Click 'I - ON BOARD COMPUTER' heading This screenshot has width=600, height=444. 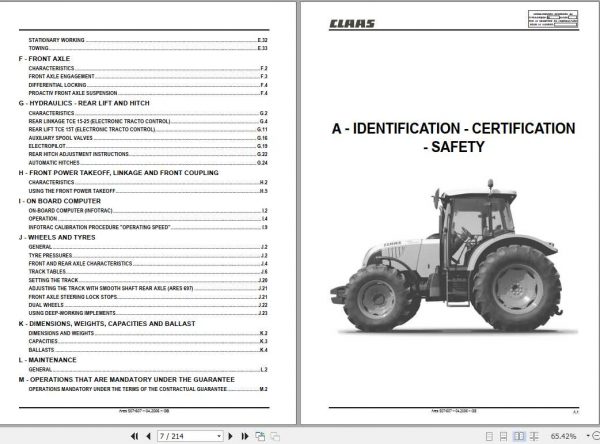[60, 201]
